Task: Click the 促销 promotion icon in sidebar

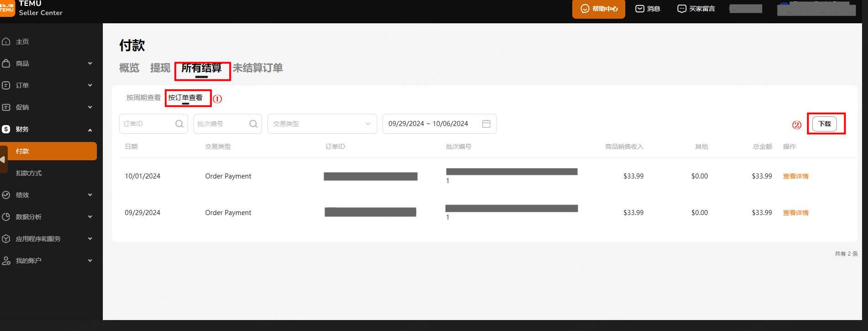Action: point(6,107)
